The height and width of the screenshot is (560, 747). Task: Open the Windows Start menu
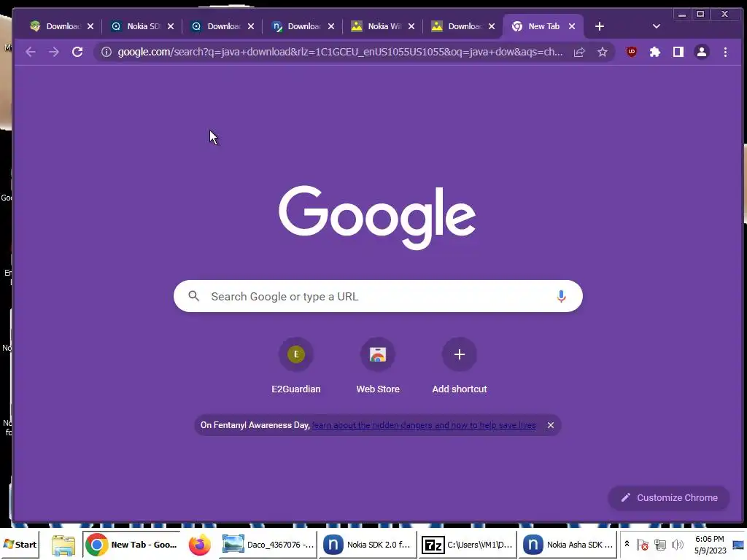pyautogui.click(x=20, y=544)
